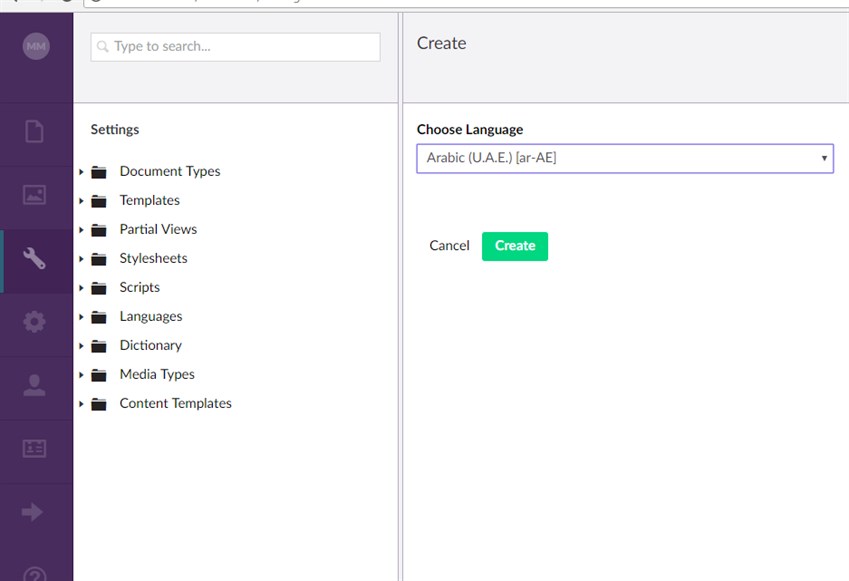Image resolution: width=849 pixels, height=581 pixels.
Task: Expand the Stylesheets folder
Action: coord(81,258)
